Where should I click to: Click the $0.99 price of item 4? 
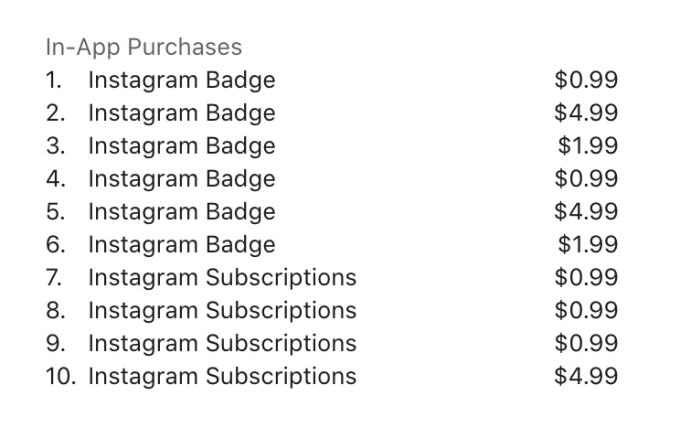click(x=586, y=179)
